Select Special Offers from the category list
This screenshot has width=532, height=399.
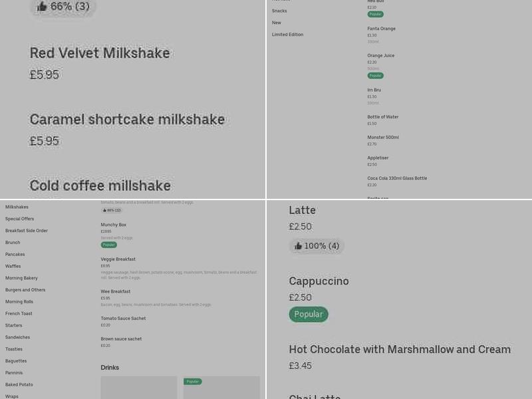click(19, 218)
